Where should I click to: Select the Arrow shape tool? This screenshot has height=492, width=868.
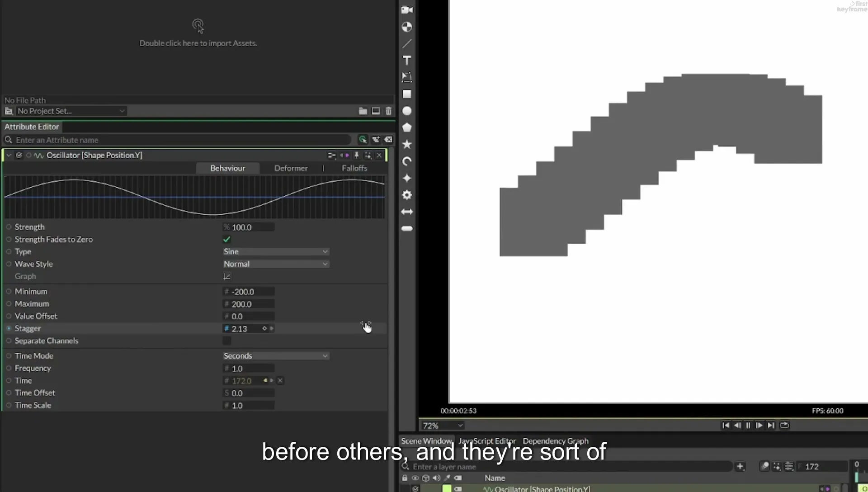point(407,212)
